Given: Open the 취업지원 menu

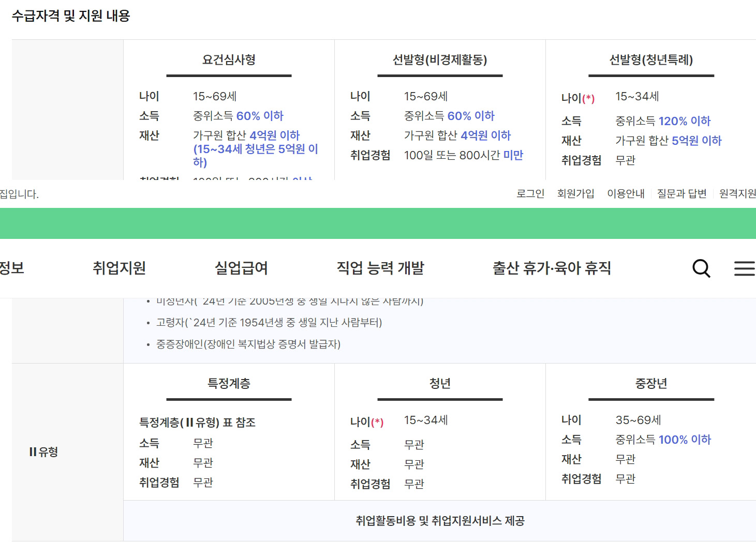Looking at the screenshot, I should pos(119,268).
